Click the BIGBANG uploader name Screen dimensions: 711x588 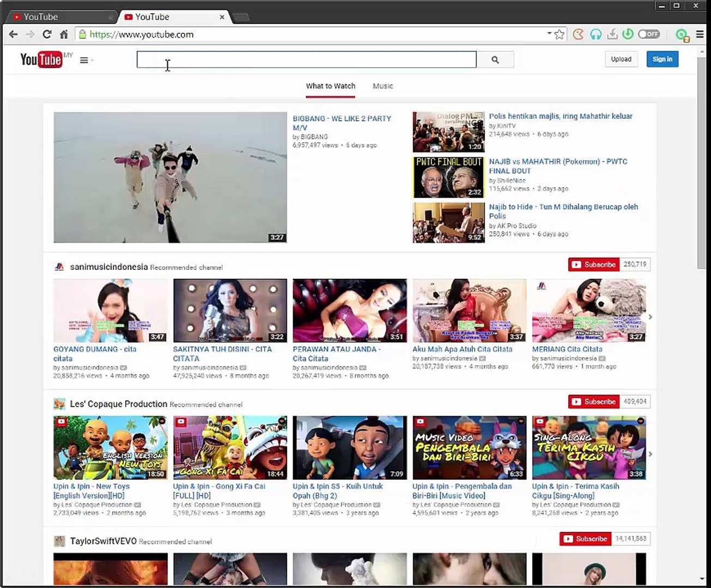(314, 137)
